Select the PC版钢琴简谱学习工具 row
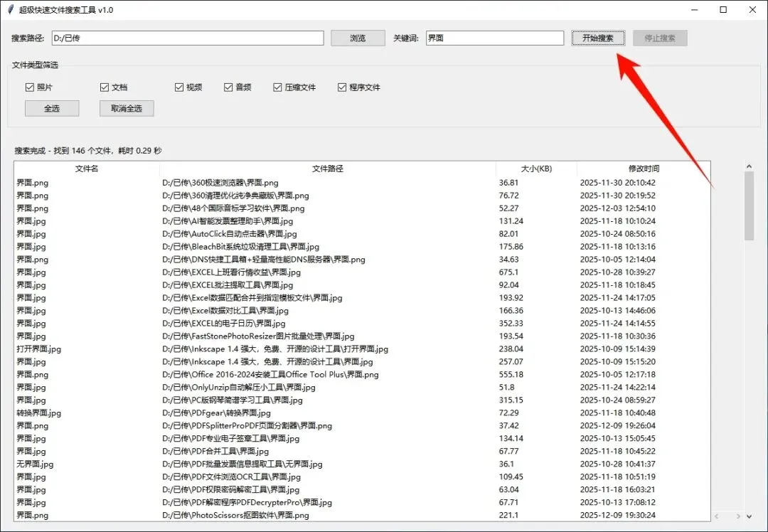This screenshot has width=768, height=532. click(x=363, y=400)
